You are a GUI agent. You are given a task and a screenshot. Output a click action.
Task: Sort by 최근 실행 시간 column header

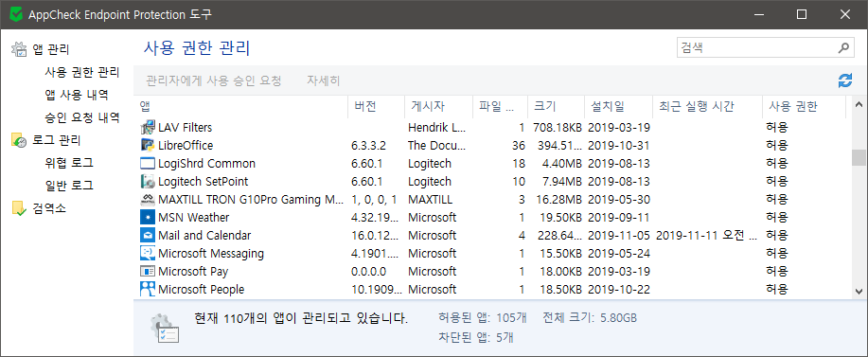pos(707,107)
